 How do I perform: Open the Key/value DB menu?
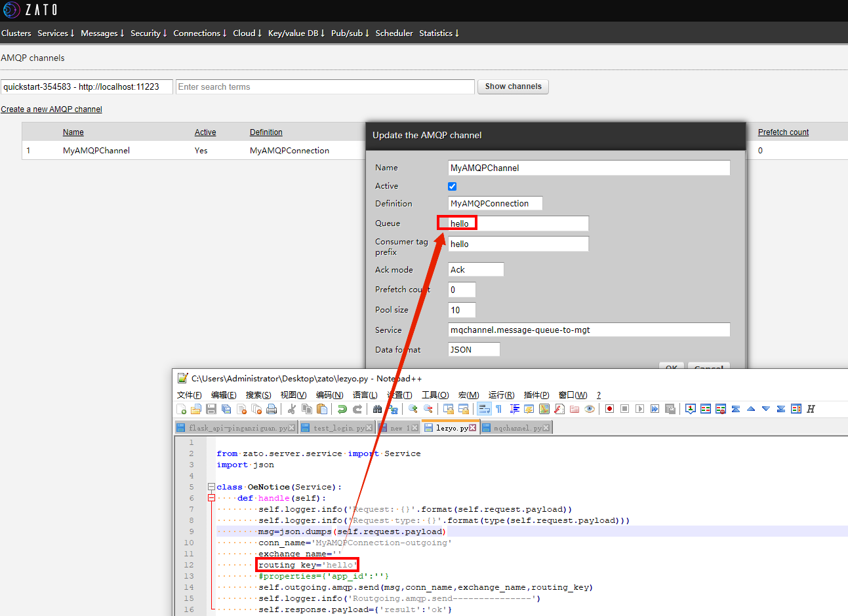click(296, 33)
